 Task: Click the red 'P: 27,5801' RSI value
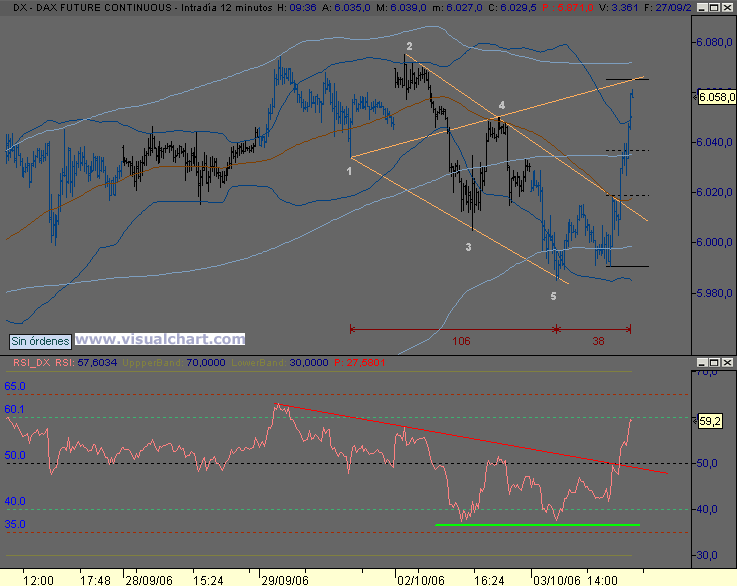coord(360,363)
